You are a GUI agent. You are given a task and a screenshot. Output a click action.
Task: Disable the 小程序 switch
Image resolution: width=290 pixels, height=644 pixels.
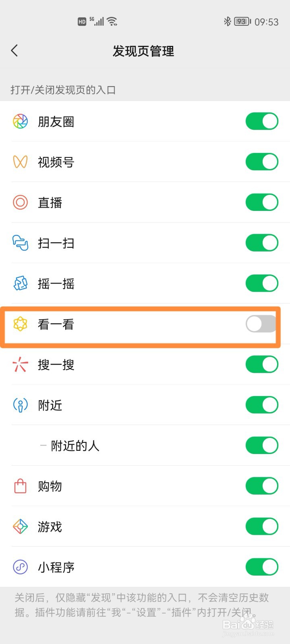[262, 567]
